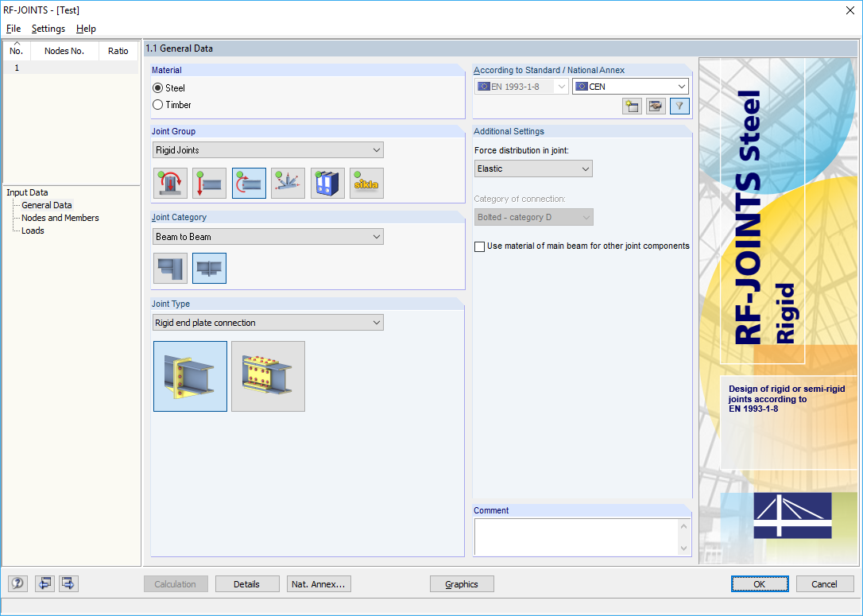Viewport: 863px width, 616px height.
Task: Choose the beam-to-column joint category icon
Action: point(171,269)
